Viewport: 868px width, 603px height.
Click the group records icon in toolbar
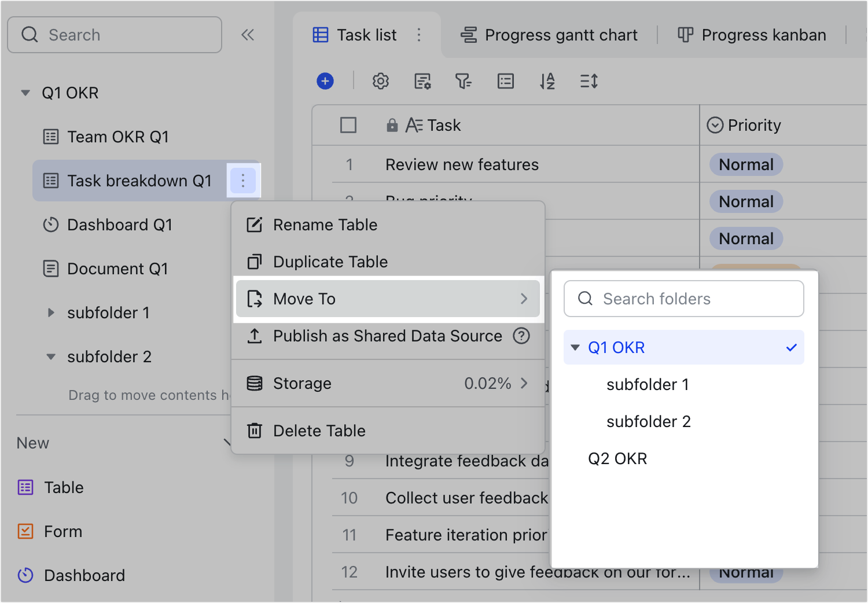(x=505, y=81)
